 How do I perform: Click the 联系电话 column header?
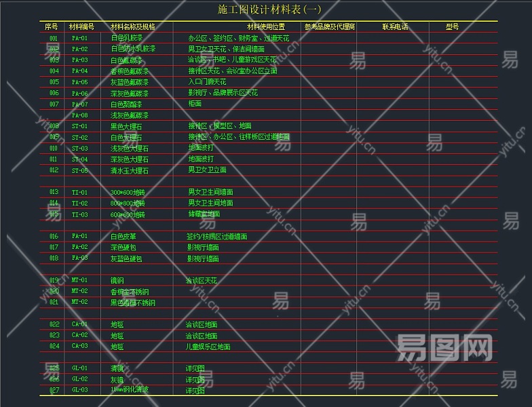395,27
